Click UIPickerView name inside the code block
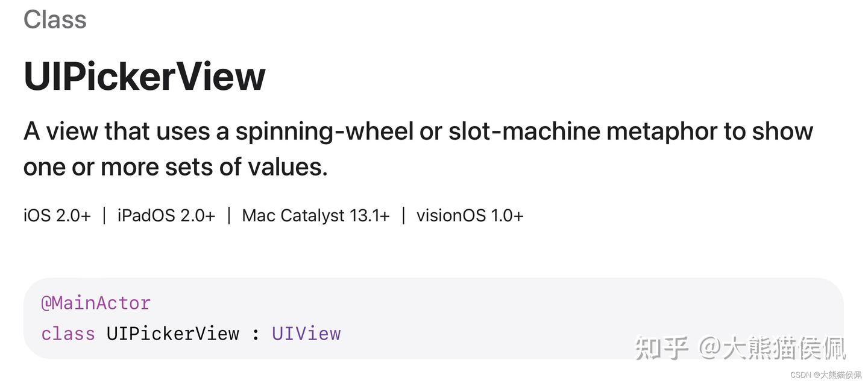 (x=173, y=334)
